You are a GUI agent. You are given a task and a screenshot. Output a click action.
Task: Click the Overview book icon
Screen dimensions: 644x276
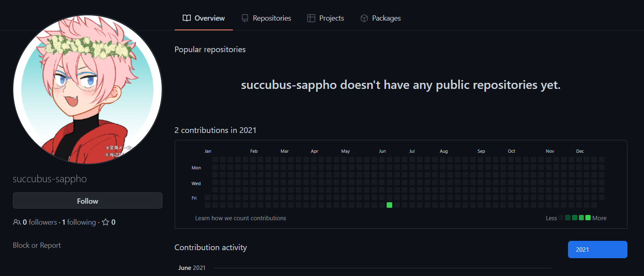187,18
